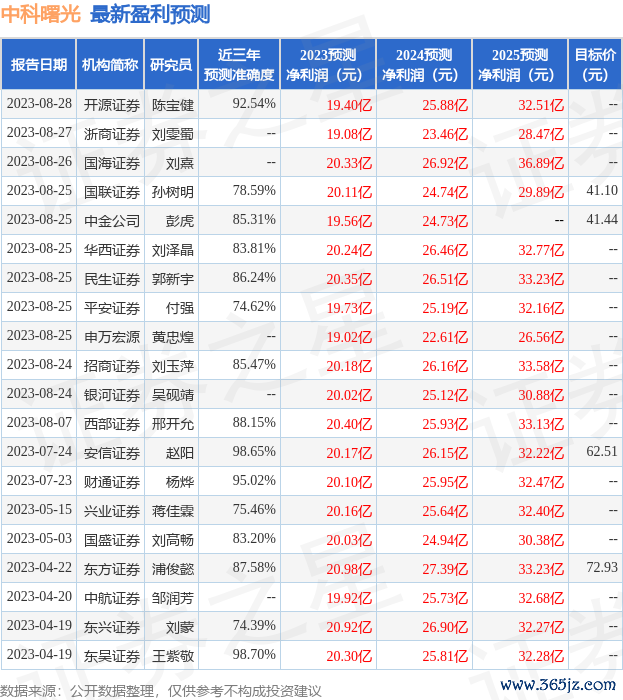This screenshot has width=623, height=700.
Task: Click the 2023预测净利润 column header
Action: 328,64
